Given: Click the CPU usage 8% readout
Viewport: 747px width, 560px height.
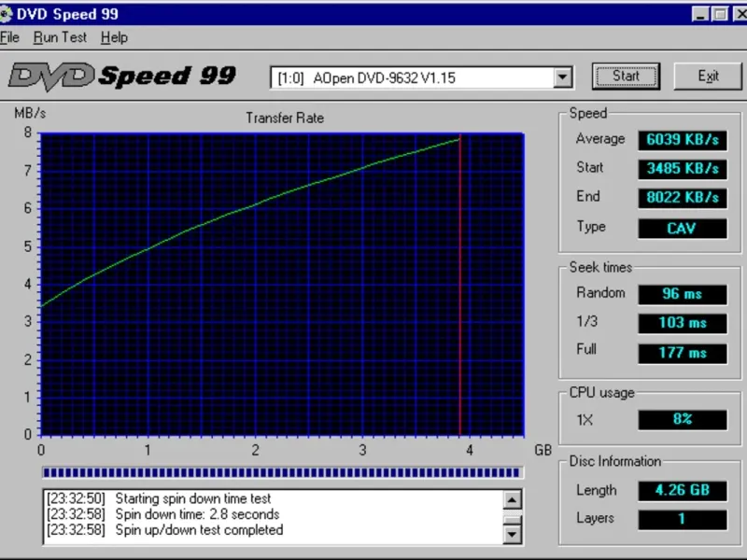Looking at the screenshot, I should (x=683, y=419).
